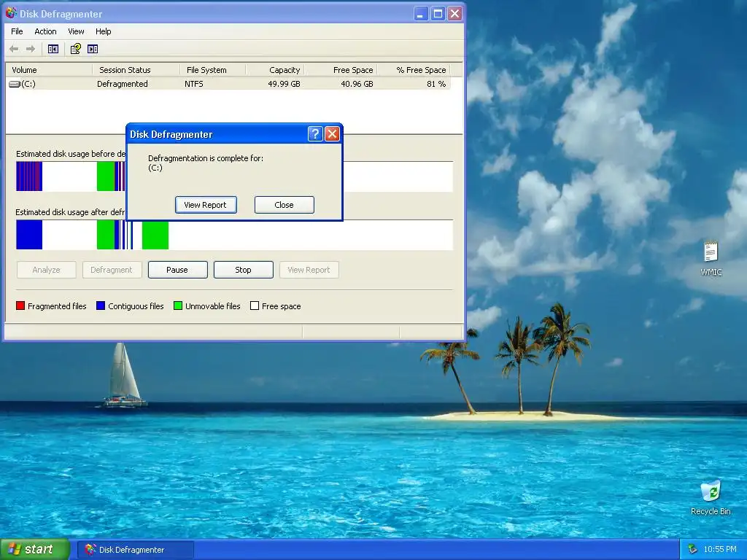The image size is (747, 560).
Task: Click the Back arrow in the toolbar
Action: point(15,49)
